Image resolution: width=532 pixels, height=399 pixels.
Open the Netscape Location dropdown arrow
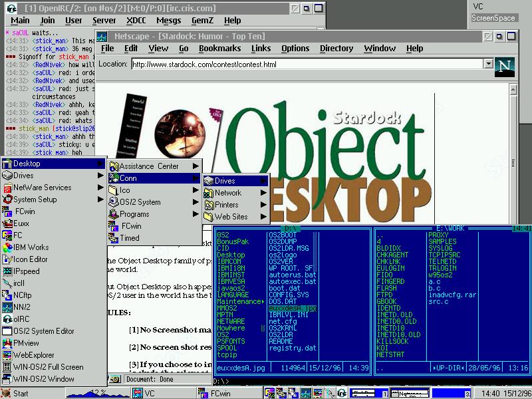pos(488,63)
